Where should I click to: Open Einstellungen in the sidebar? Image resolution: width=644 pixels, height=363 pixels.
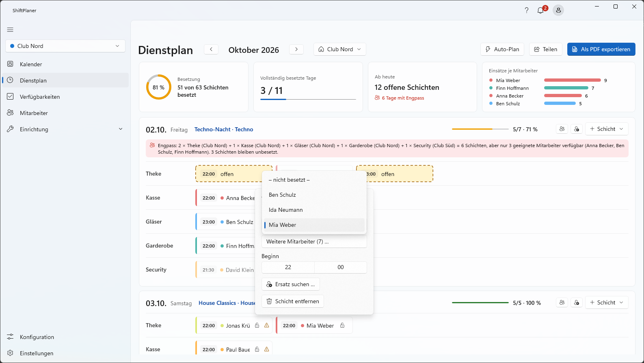(x=65, y=353)
